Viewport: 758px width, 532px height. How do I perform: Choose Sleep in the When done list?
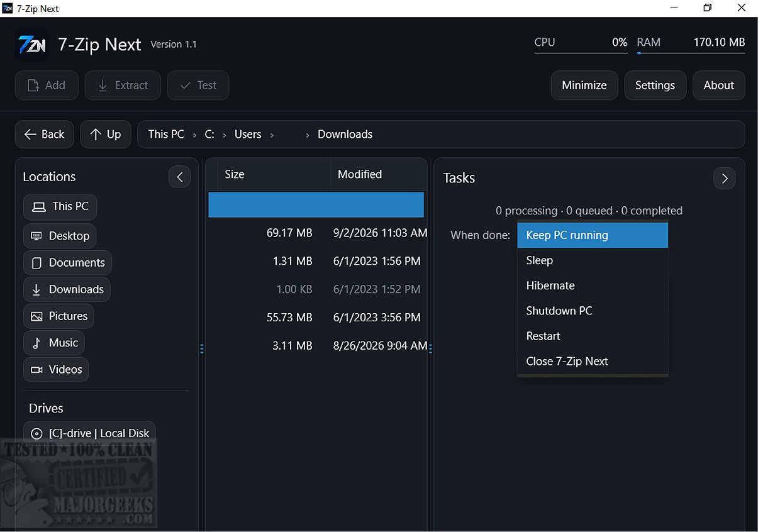click(593, 260)
